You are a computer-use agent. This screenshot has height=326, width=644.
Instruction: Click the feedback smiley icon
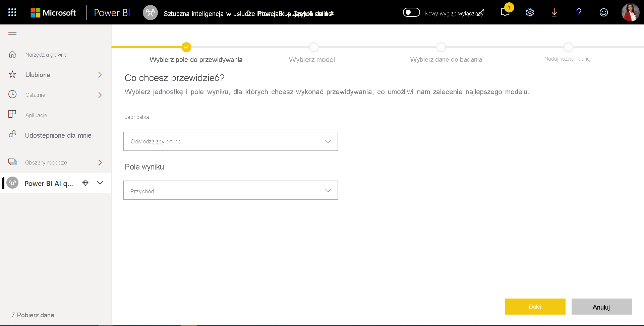click(x=603, y=12)
